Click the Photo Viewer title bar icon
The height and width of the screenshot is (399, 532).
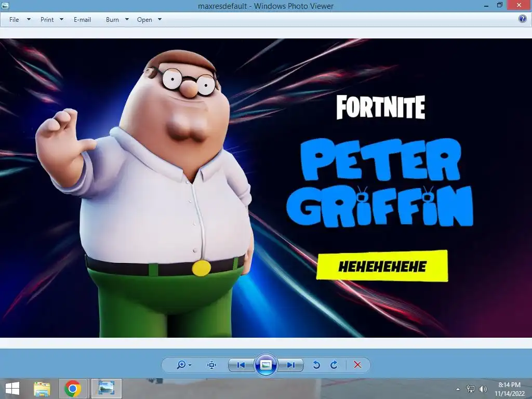click(5, 5)
